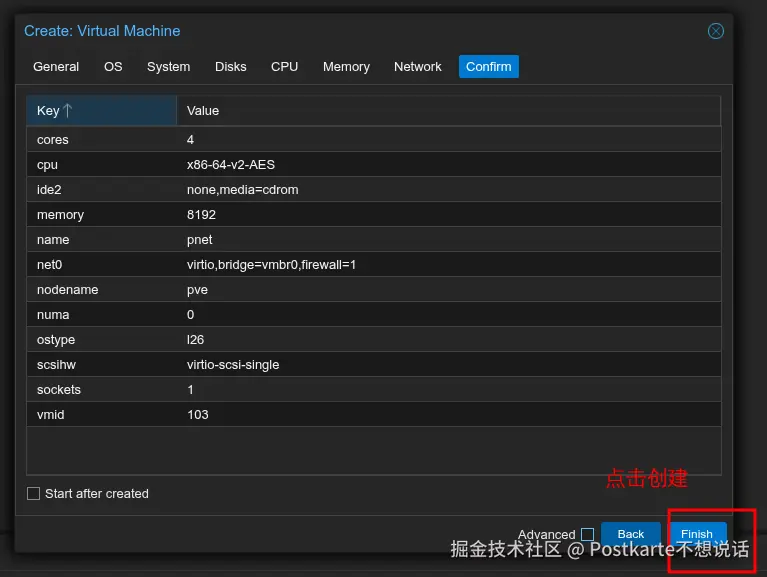The height and width of the screenshot is (577, 767).
Task: Close the Create Virtual Machine dialog
Action: click(716, 31)
